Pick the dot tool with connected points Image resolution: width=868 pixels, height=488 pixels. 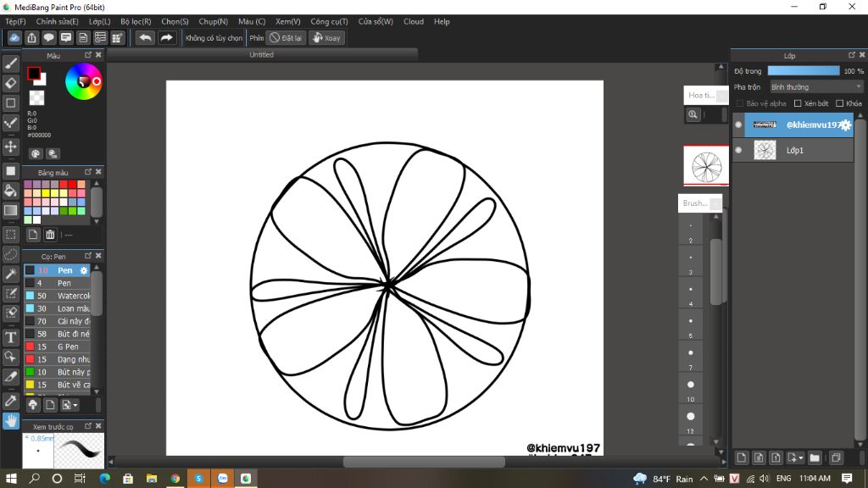coord(10,123)
